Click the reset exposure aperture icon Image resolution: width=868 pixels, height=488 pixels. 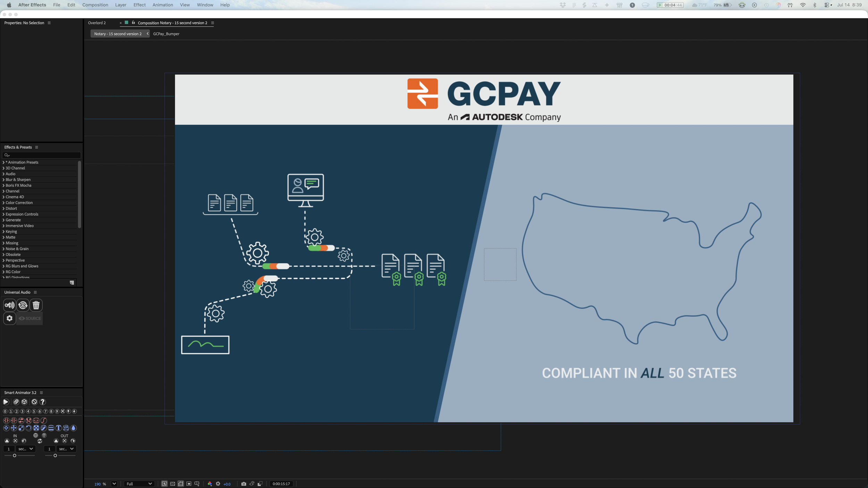pos(218,484)
